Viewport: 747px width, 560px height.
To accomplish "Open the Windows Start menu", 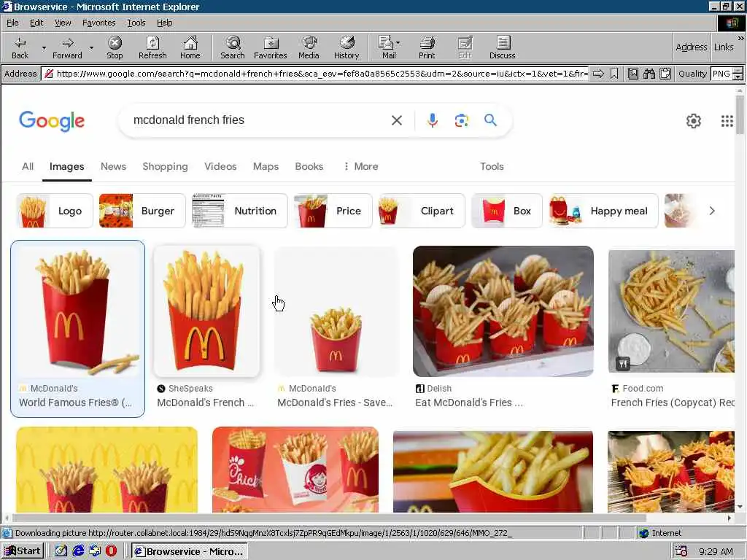I will (x=23, y=551).
